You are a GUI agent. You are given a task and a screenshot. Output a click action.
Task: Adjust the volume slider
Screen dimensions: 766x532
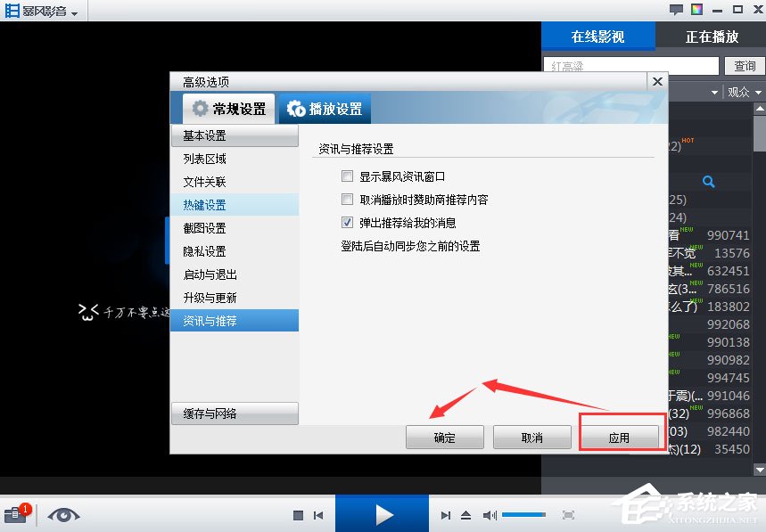(524, 514)
